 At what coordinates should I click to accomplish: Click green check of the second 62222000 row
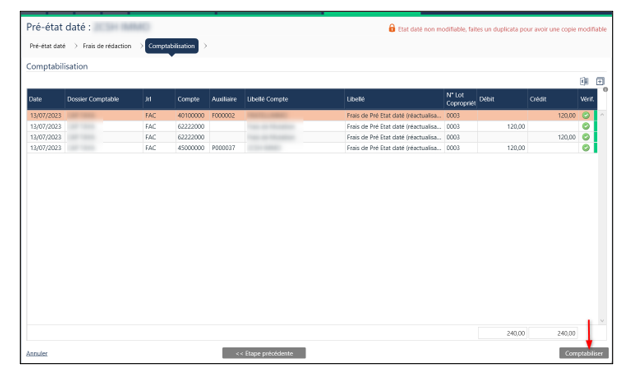tap(586, 137)
